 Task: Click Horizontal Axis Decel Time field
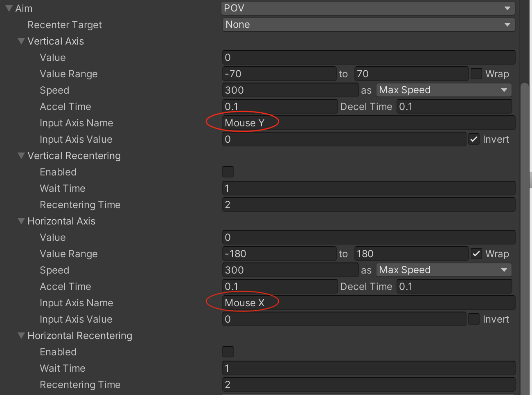454,287
